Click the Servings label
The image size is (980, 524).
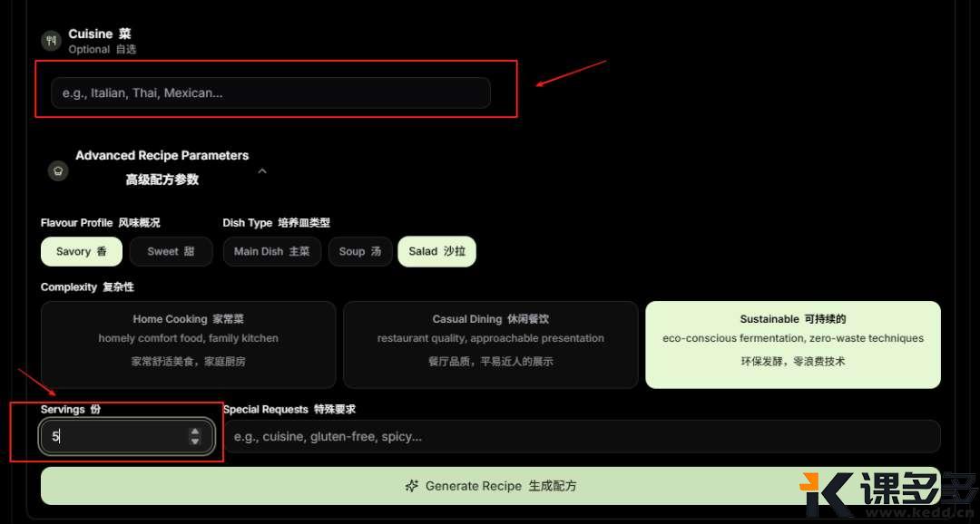coord(71,410)
